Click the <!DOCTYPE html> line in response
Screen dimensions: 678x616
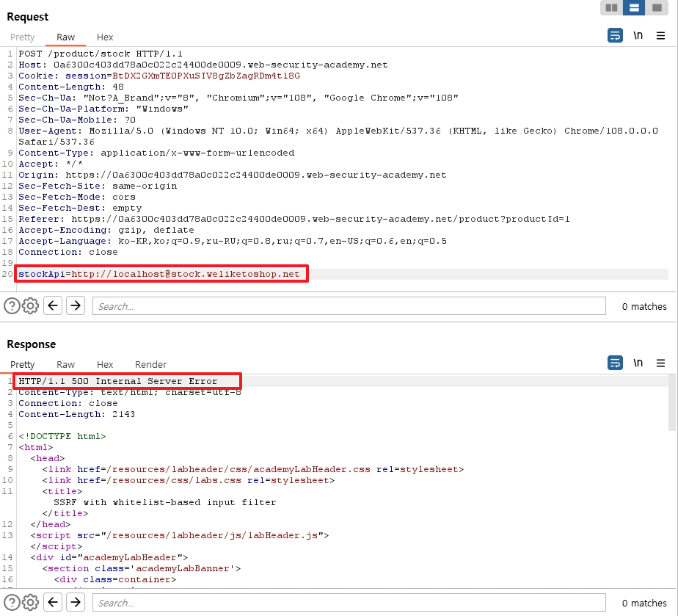tap(62, 436)
